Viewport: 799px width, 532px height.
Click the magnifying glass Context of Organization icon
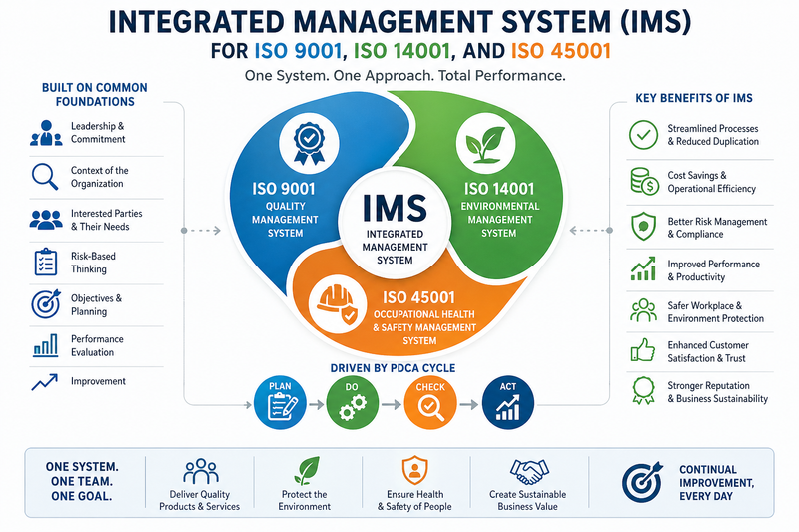click(45, 176)
